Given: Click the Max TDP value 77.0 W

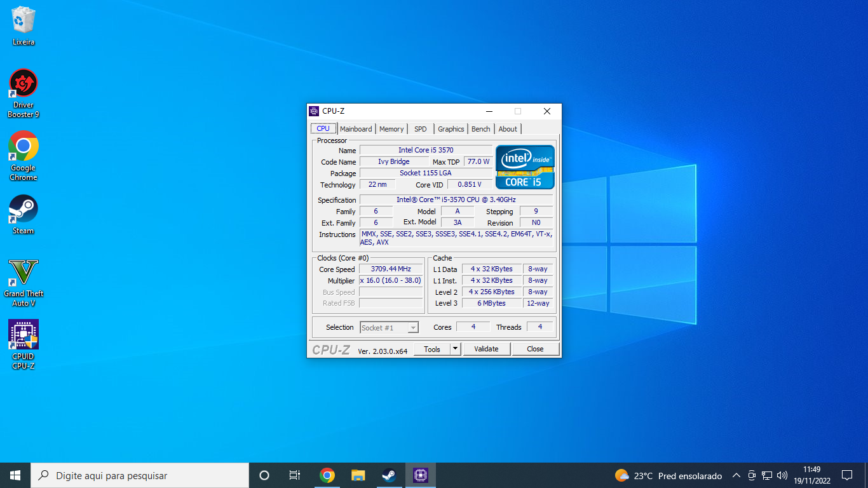Looking at the screenshot, I should 478,162.
